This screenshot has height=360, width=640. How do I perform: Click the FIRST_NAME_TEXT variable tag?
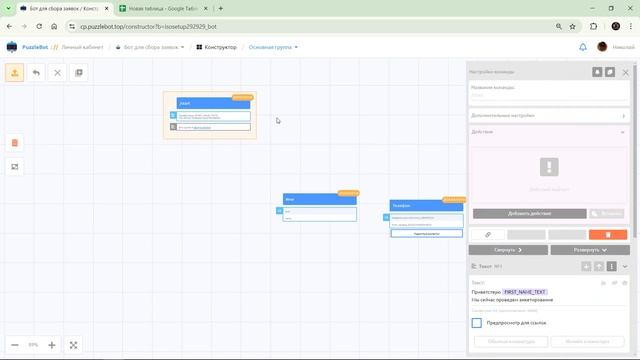point(525,292)
